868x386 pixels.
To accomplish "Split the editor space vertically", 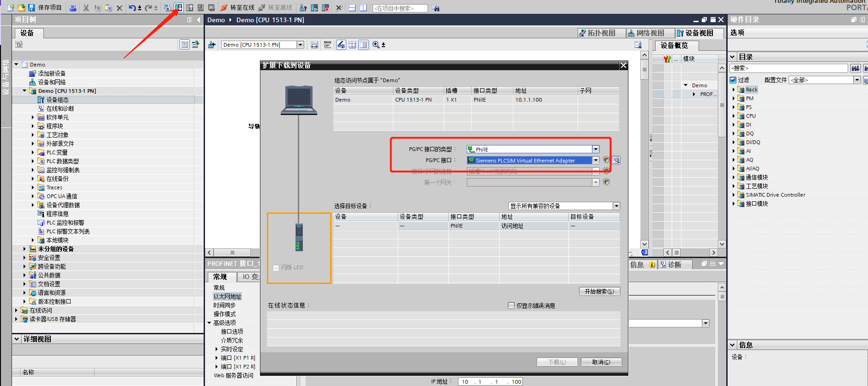I will click(363, 8).
